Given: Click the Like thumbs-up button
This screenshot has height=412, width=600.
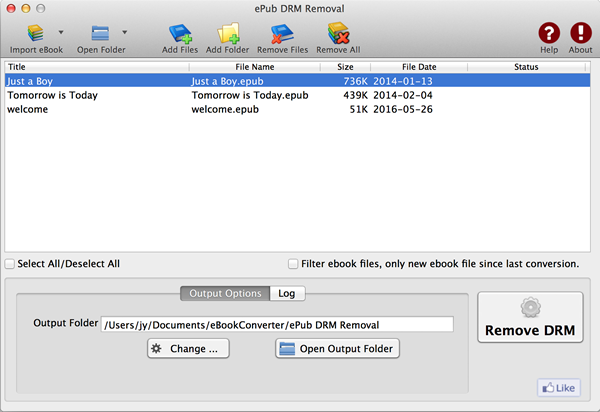Looking at the screenshot, I should tap(559, 388).
